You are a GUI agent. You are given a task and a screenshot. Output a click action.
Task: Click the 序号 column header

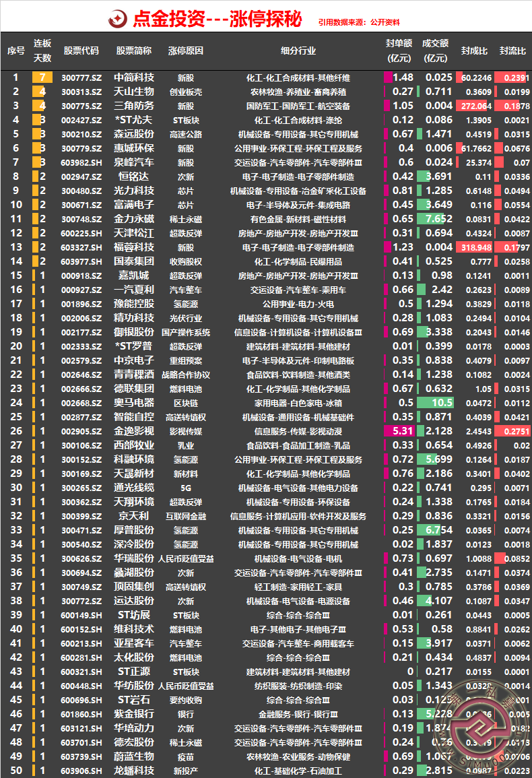click(x=16, y=51)
